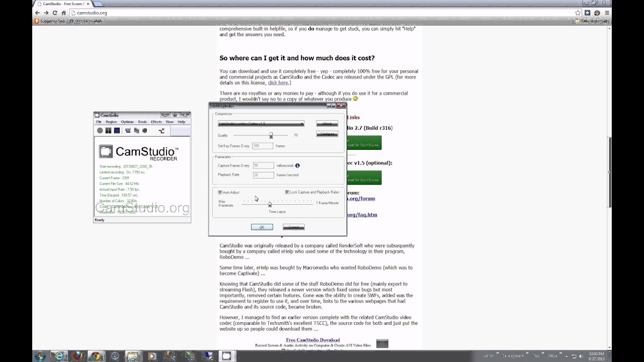Click the 'Current Frame : 3391' status line
644x362 pixels.
click(x=114, y=178)
